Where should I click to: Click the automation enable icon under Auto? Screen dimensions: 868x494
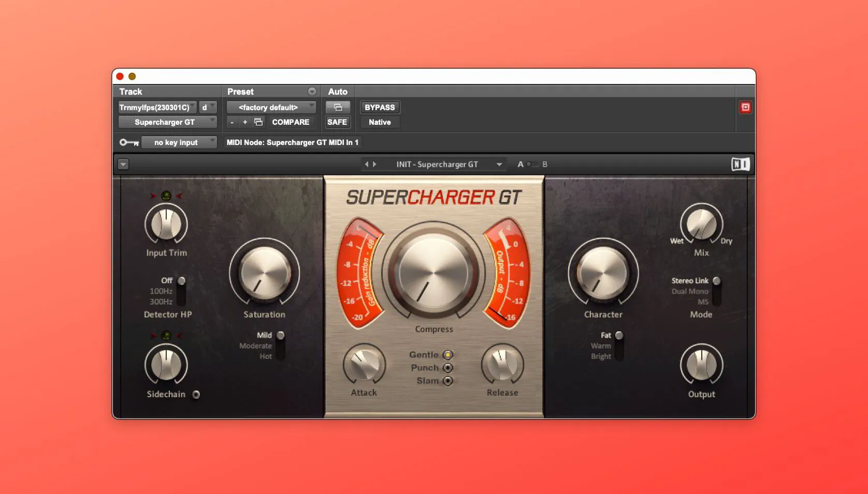pyautogui.click(x=337, y=107)
